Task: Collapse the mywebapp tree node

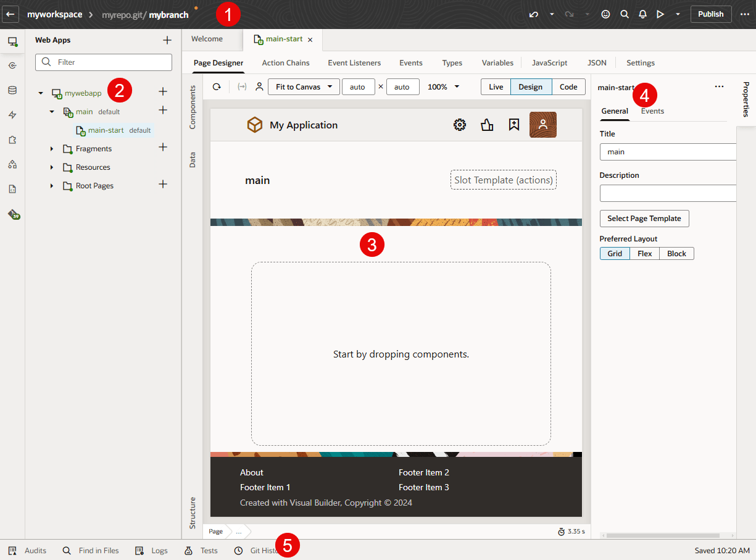Action: tap(41, 93)
